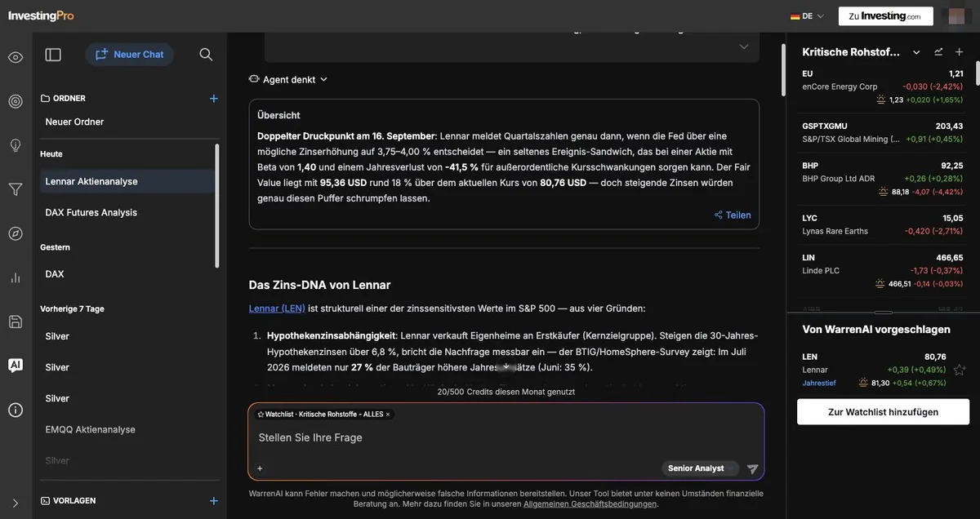Select the EU enCore Energy Corp row
The image size is (980, 519).
[x=882, y=86]
